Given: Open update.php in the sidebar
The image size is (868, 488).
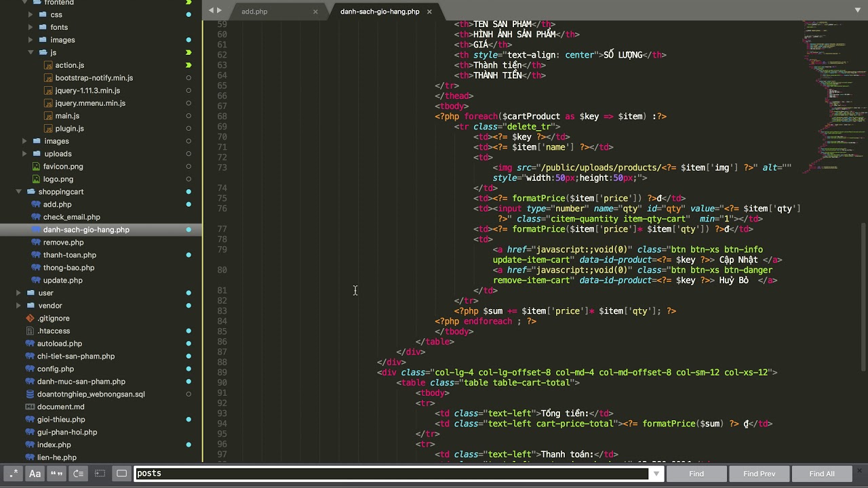Looking at the screenshot, I should [63, 281].
